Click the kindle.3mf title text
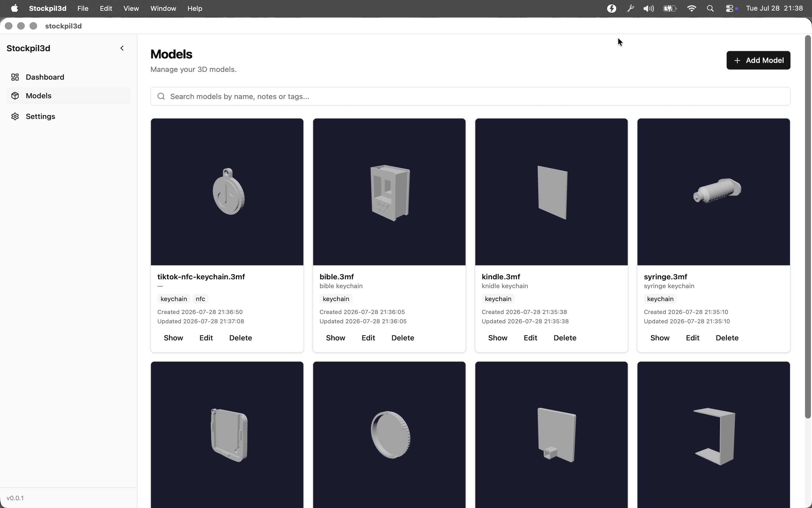The height and width of the screenshot is (508, 812). (x=501, y=277)
